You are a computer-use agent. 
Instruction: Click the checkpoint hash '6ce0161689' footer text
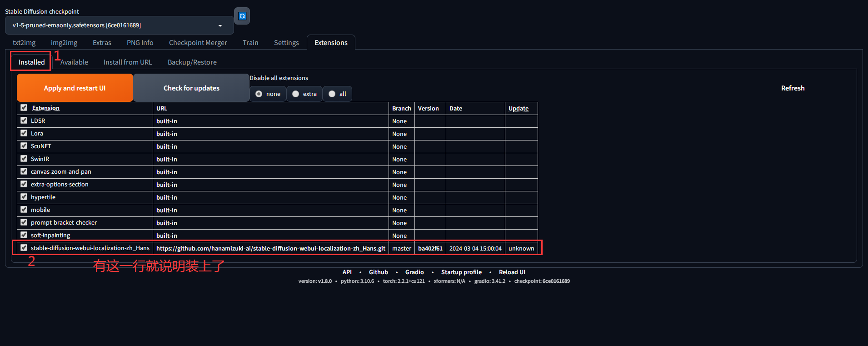(x=556, y=281)
